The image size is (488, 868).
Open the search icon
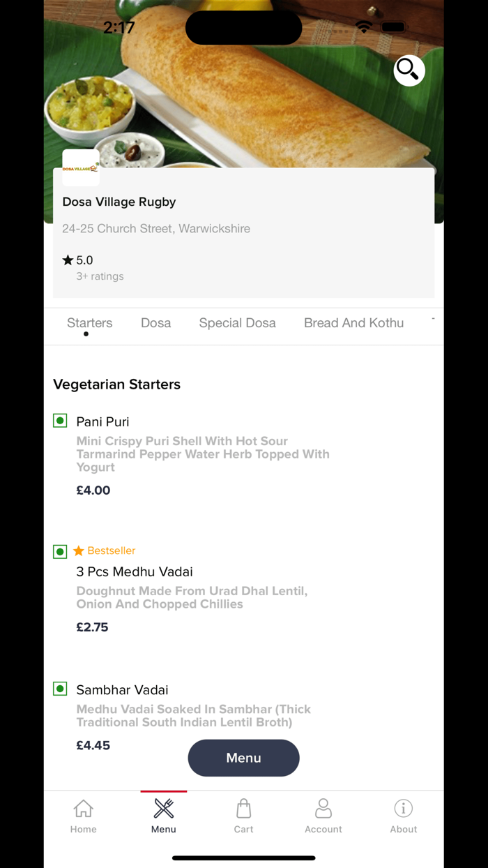(409, 70)
